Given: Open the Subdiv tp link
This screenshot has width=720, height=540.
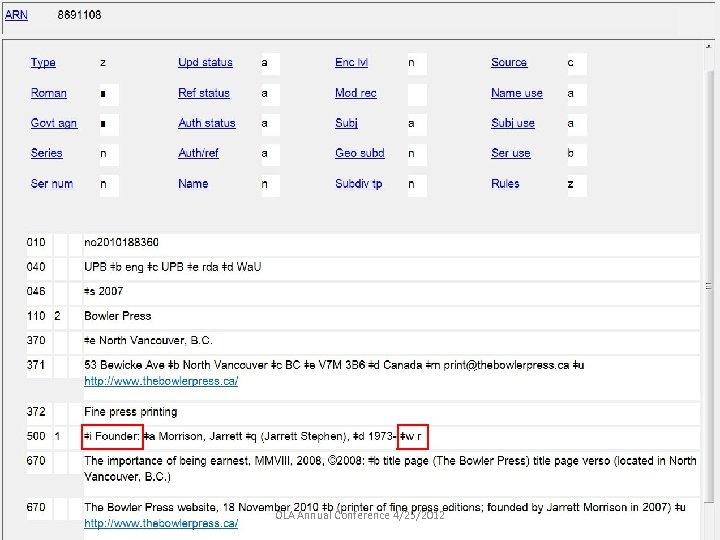Looking at the screenshot, I should (x=359, y=184).
